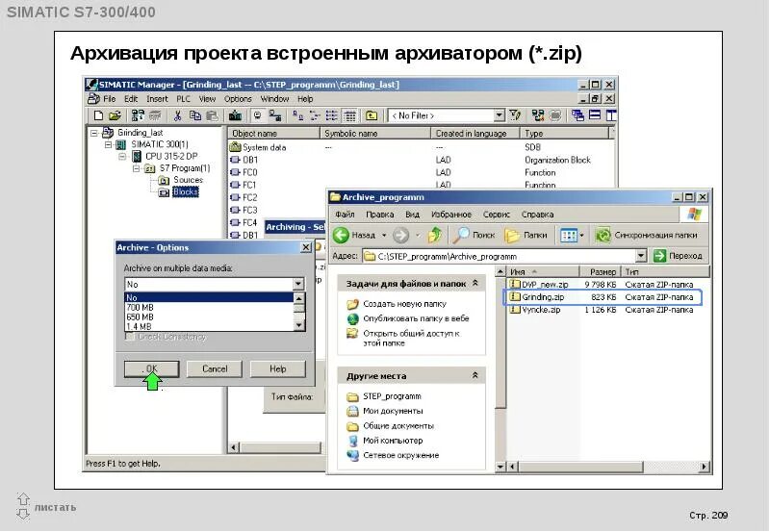Open the Archive on multiple data media combo box
This screenshot has width=770, height=532.
coord(298,284)
